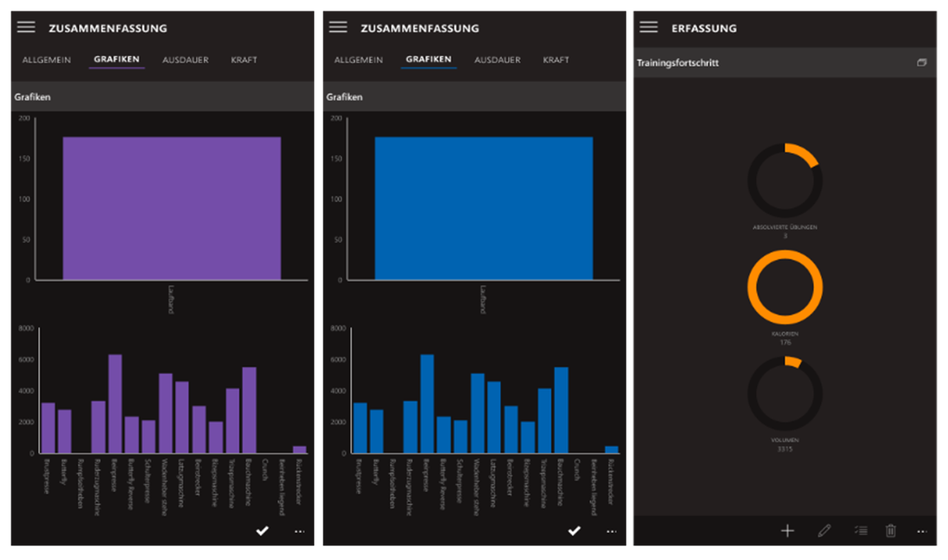The width and height of the screenshot is (948, 560).
Task: Open Kraft tab on blue screen
Action: 556,60
